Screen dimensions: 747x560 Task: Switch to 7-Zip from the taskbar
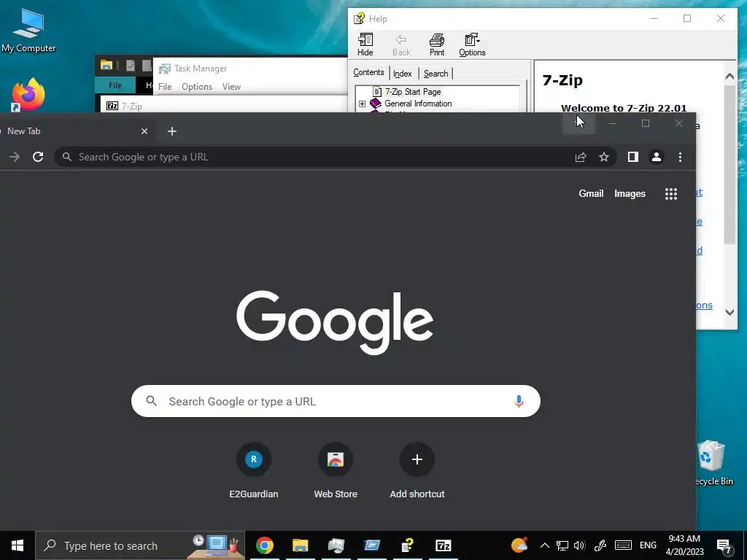[x=443, y=545]
